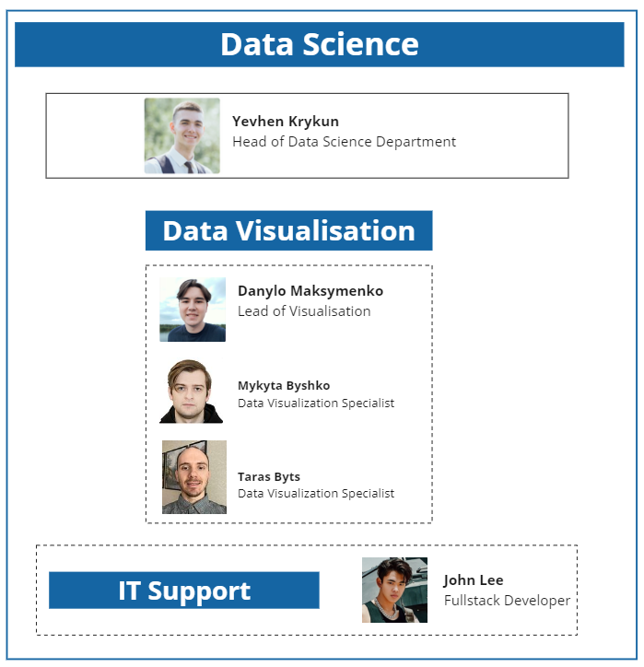Click Mykyta Byshko's profile photo
This screenshot has height=667, width=644.
[192, 392]
